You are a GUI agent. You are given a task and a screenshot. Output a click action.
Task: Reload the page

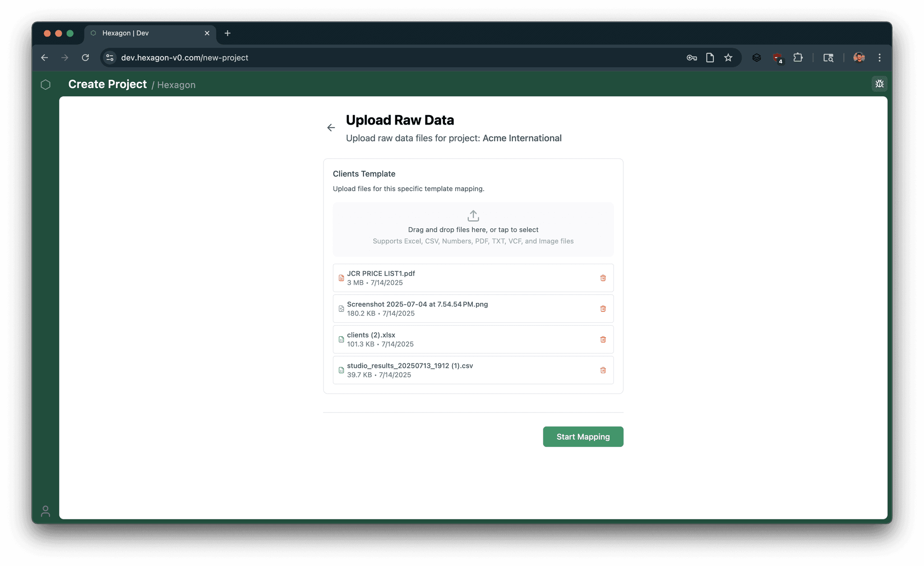(85, 58)
